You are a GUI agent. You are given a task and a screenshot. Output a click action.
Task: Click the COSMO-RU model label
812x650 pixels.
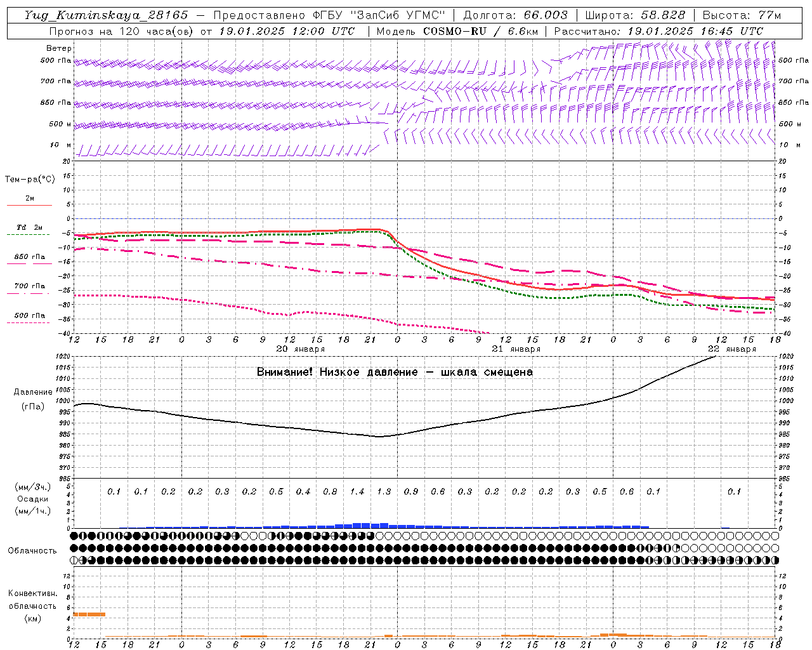coord(450,31)
